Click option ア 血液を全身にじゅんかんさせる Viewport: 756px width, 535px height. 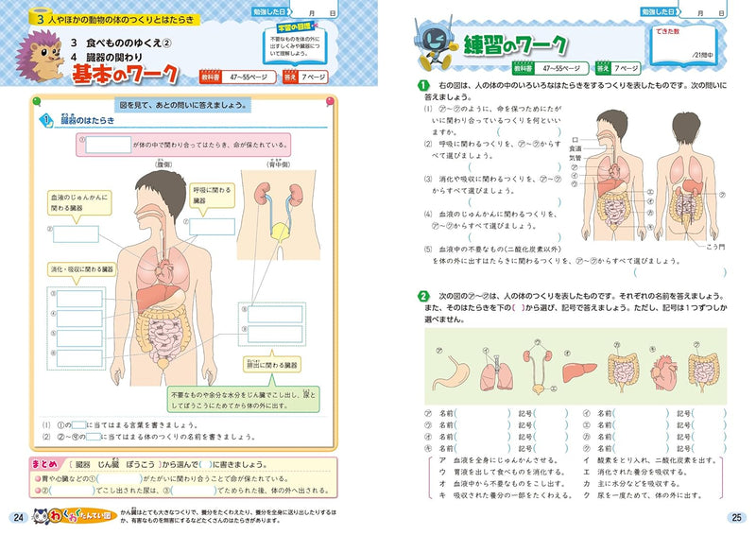499,460
